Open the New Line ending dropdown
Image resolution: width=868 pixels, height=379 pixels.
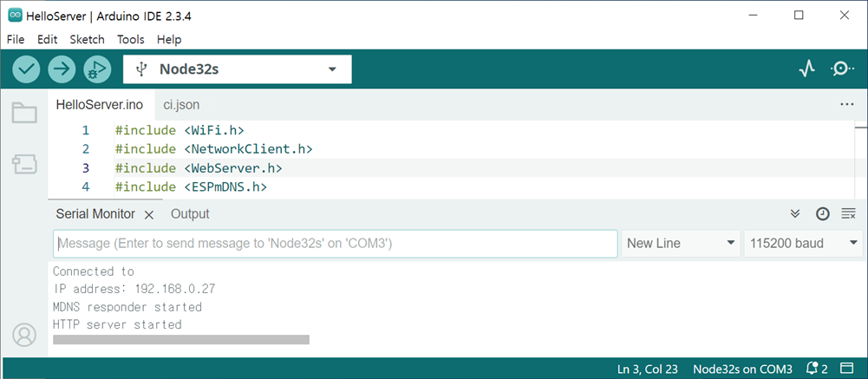pyautogui.click(x=681, y=244)
